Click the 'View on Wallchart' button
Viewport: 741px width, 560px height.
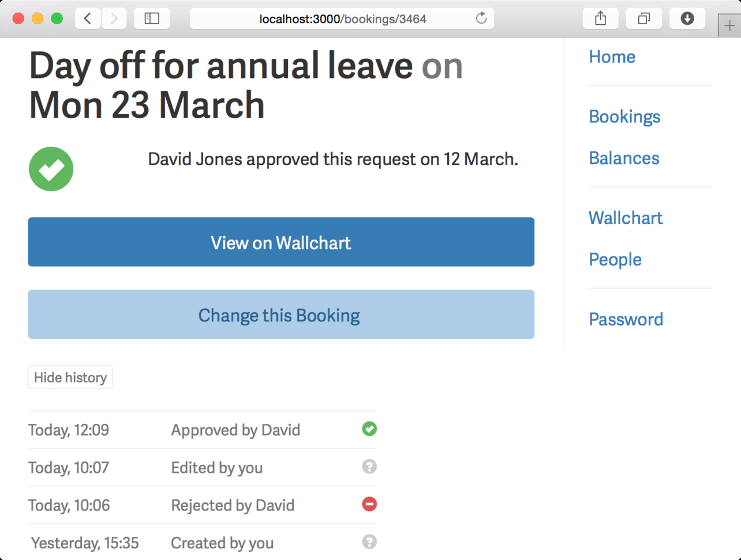[x=281, y=242]
